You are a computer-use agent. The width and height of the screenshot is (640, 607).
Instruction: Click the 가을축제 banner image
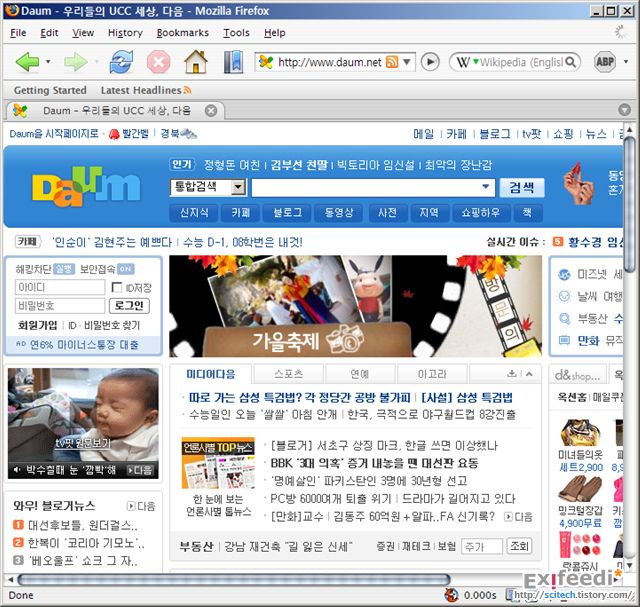[356, 306]
